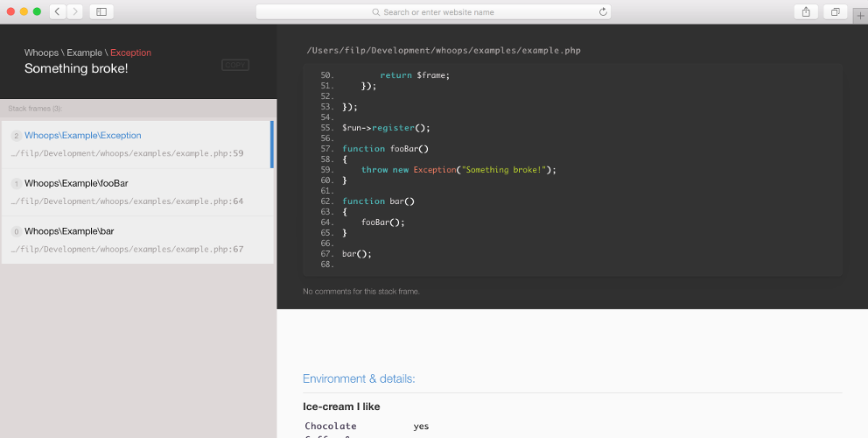Open a new tab with plus button
868x438 pixels.
tap(860, 16)
